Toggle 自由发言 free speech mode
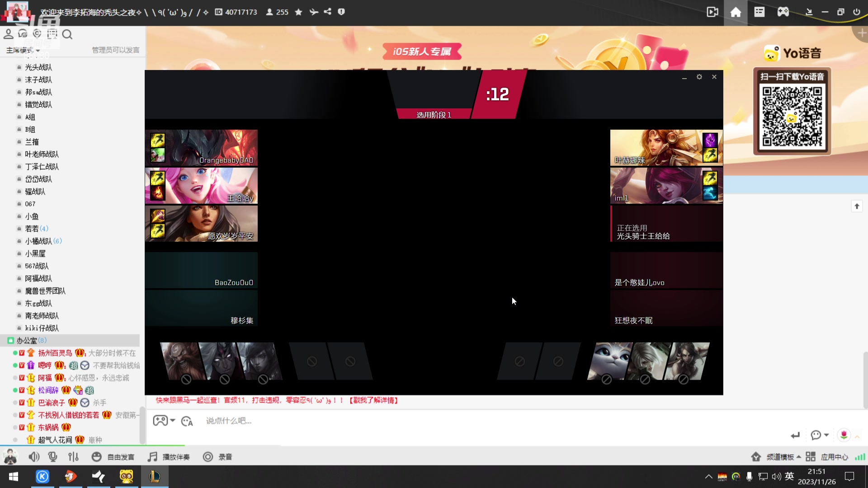 pos(113,457)
